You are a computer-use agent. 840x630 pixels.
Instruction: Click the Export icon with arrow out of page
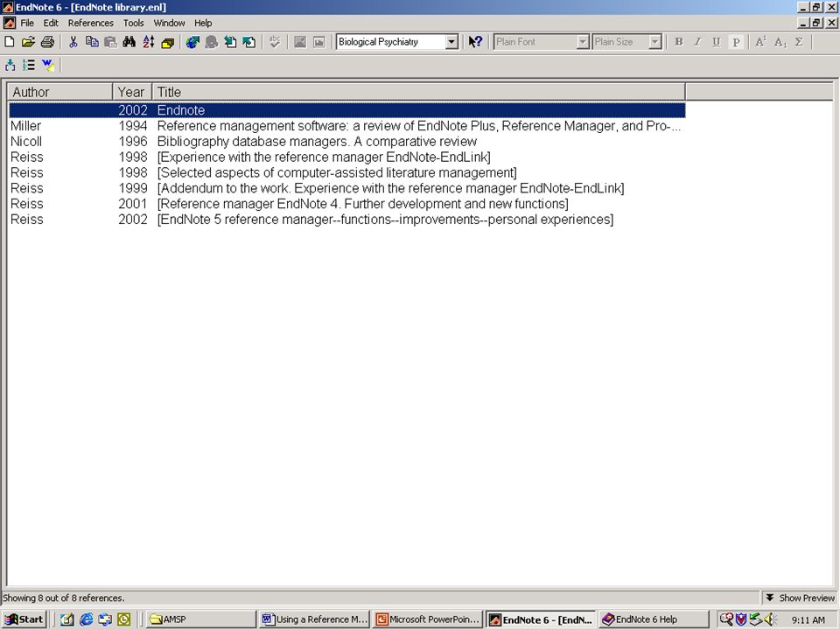pos(249,42)
